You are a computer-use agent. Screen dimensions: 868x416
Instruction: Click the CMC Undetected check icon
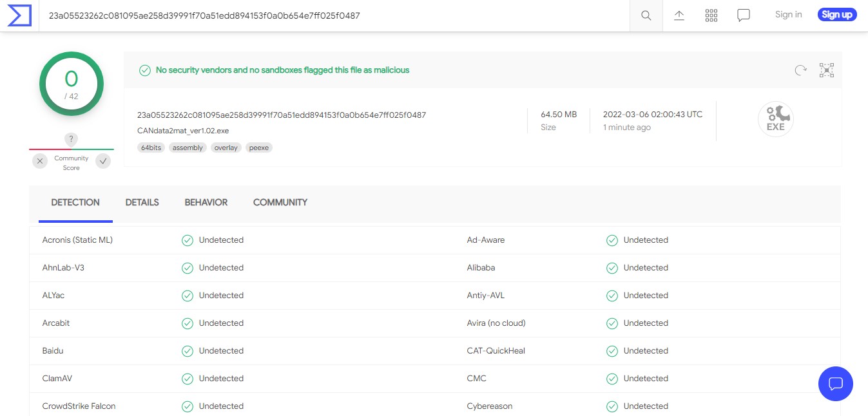point(612,379)
